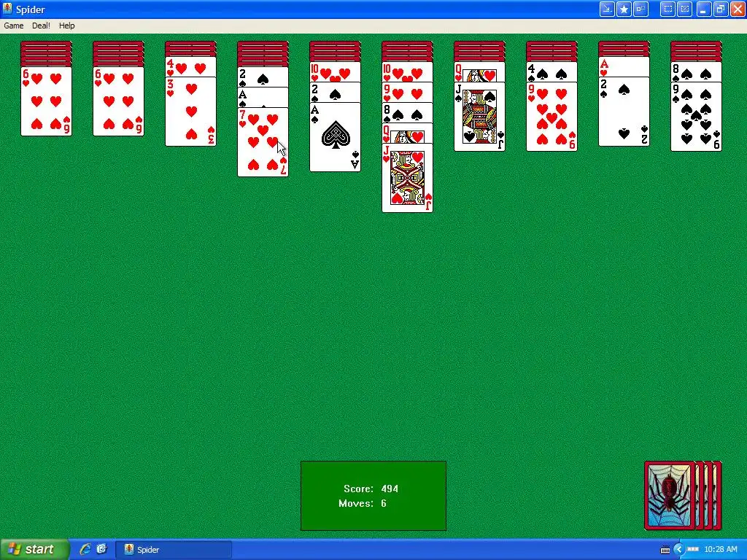Click the 8 of spades below 9 of hearts
Screen dimensions: 747x560
(x=407, y=113)
